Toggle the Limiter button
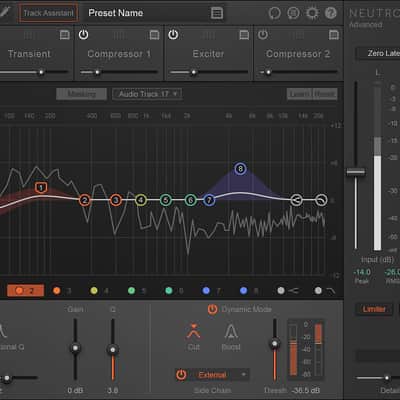This screenshot has width=400, height=400. point(374,309)
